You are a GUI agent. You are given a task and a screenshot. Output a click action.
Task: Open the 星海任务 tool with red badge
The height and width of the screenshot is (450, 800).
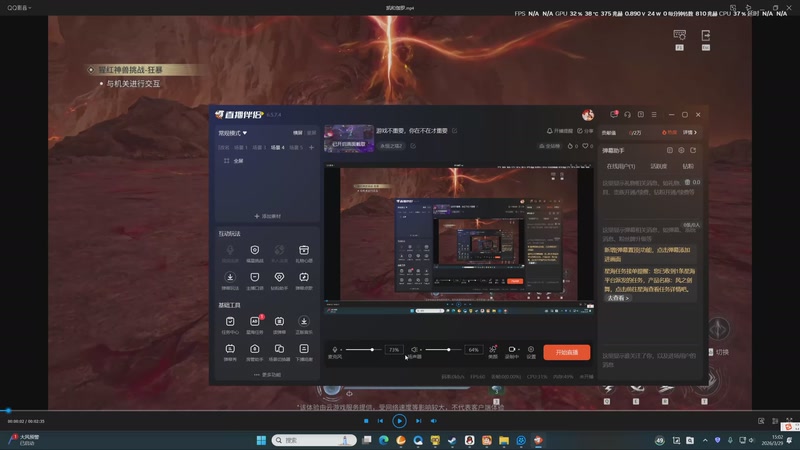click(255, 322)
